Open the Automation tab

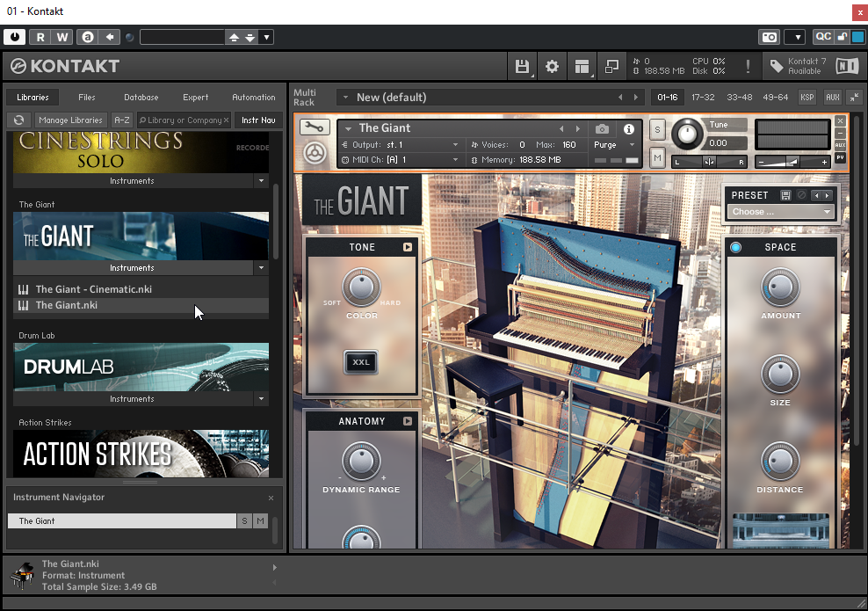[x=254, y=98]
